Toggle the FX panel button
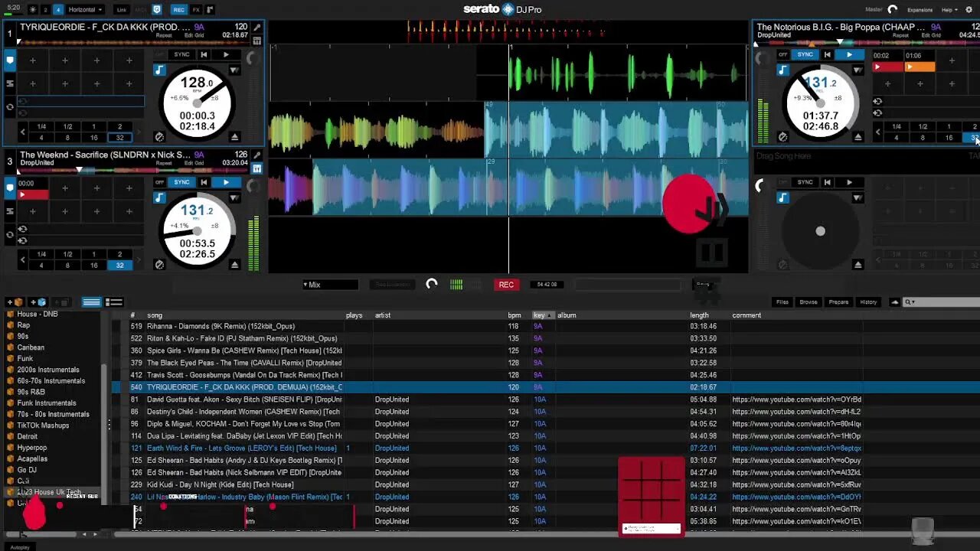 [x=197, y=10]
